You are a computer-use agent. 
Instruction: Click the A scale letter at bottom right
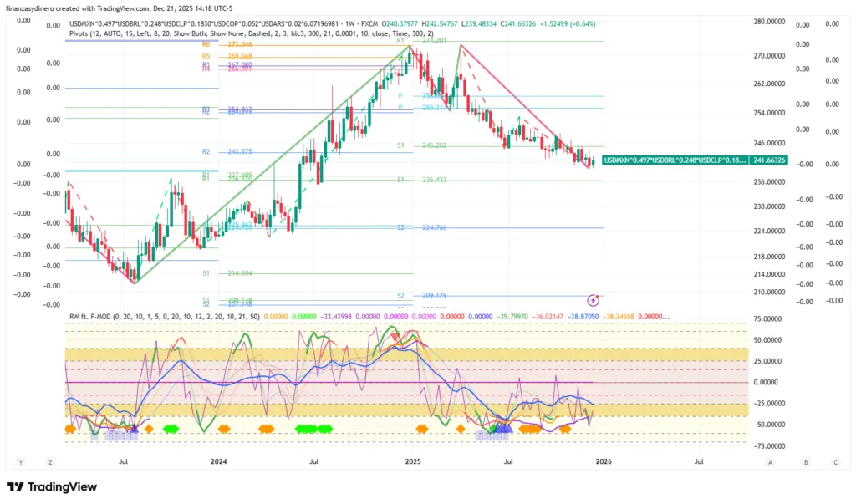770,461
